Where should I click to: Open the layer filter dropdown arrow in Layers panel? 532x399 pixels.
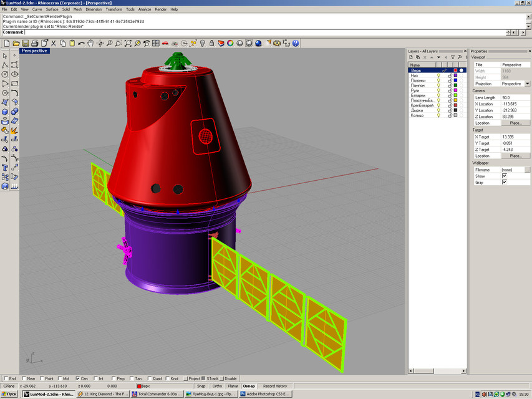[x=438, y=57]
